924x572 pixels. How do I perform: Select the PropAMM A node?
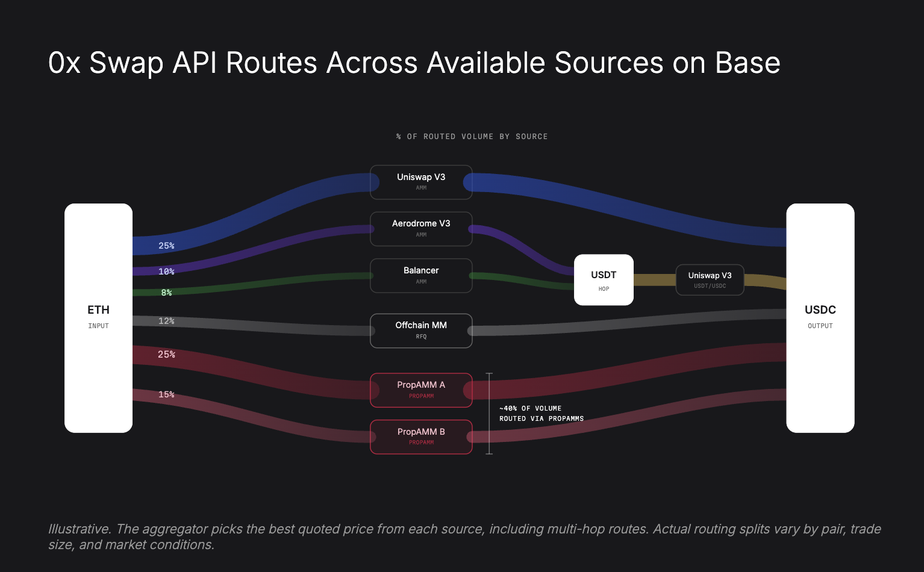coord(421,390)
